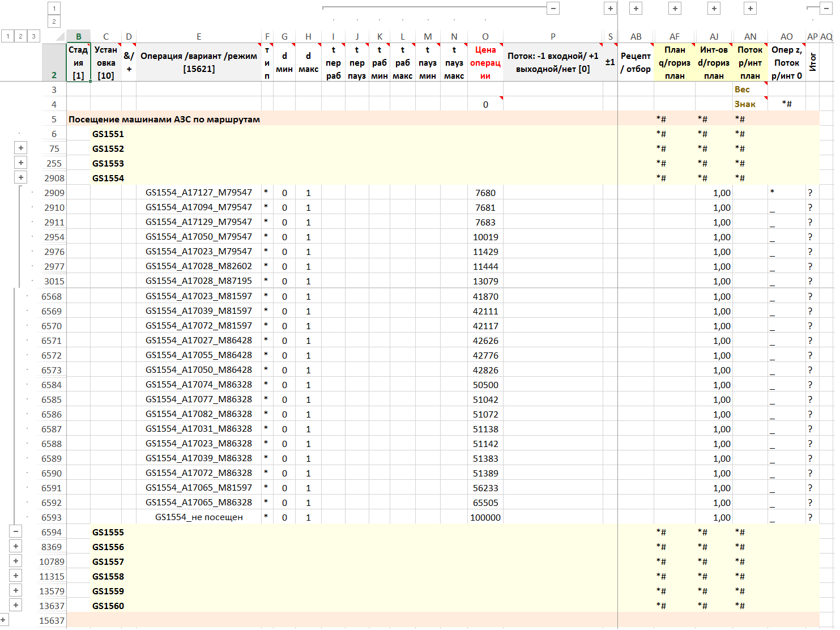The width and height of the screenshot is (840, 630).
Task: Click row outline level 3 button
Action: pos(33,36)
